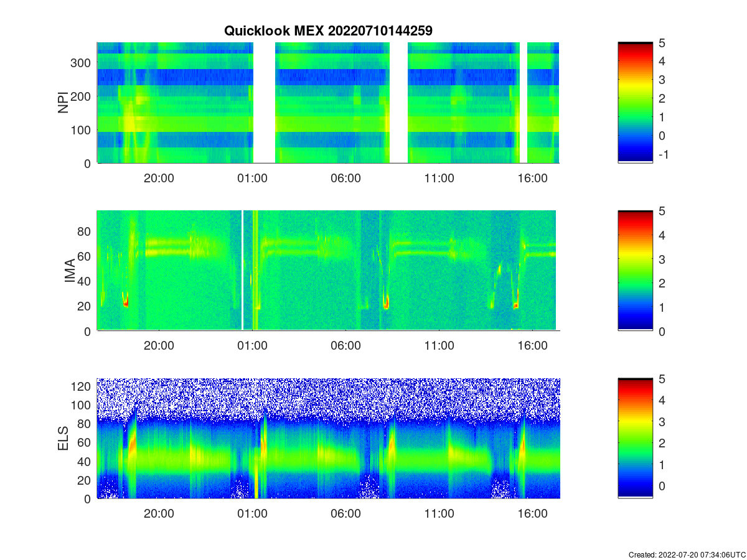Image resolution: width=747 pixels, height=560 pixels.
Task: Click the 01:00 tick under the NPI panel
Action: coord(252,178)
